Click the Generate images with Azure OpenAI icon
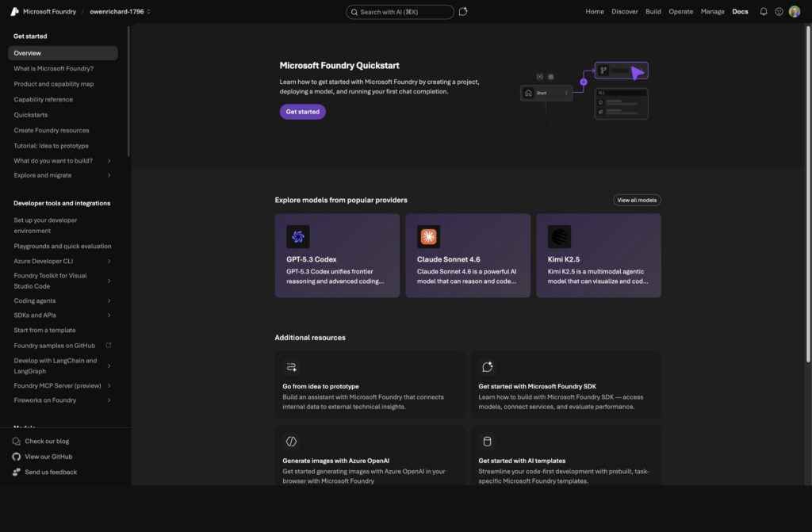The width and height of the screenshot is (812, 532). click(x=292, y=442)
